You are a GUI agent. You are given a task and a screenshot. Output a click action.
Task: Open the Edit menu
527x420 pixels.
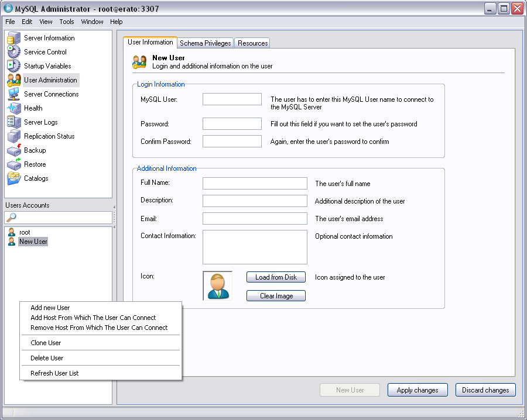[27, 22]
